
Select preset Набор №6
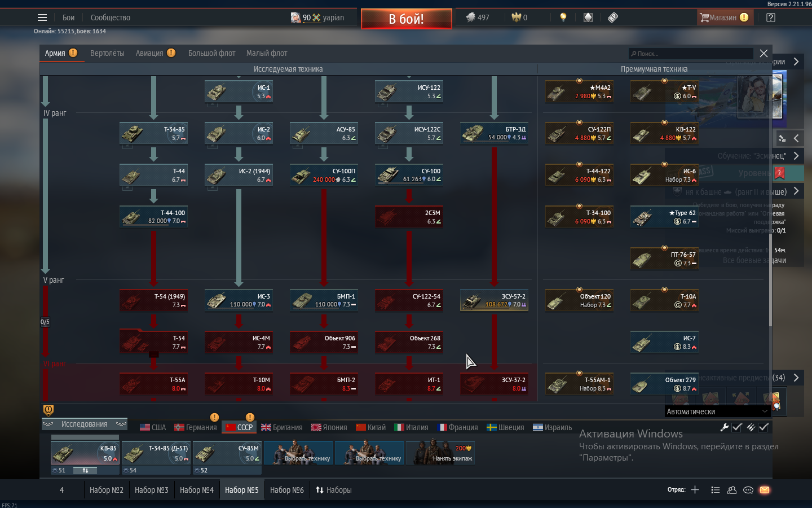click(287, 490)
